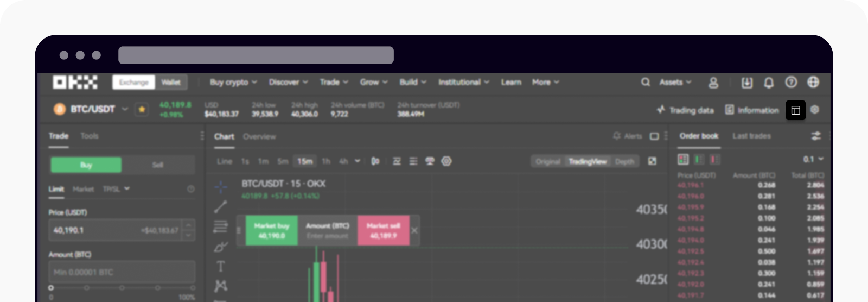Click the candlestick chart type icon
Image resolution: width=868 pixels, height=302 pixels.
pos(375,161)
